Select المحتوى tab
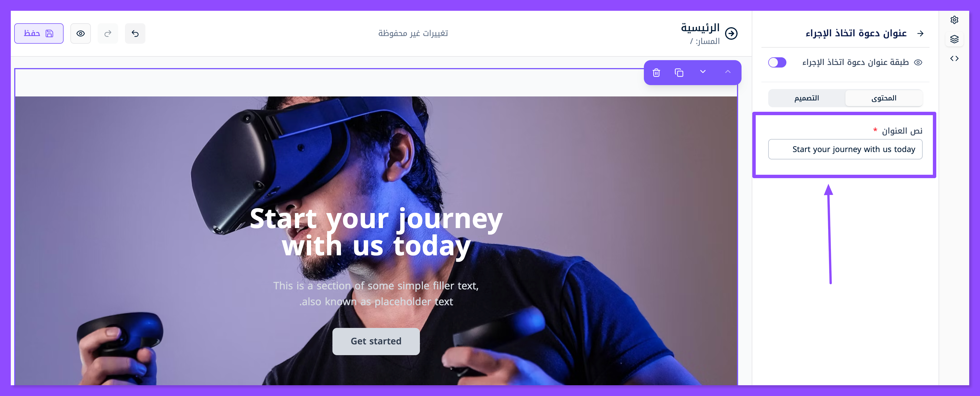 pos(884,98)
